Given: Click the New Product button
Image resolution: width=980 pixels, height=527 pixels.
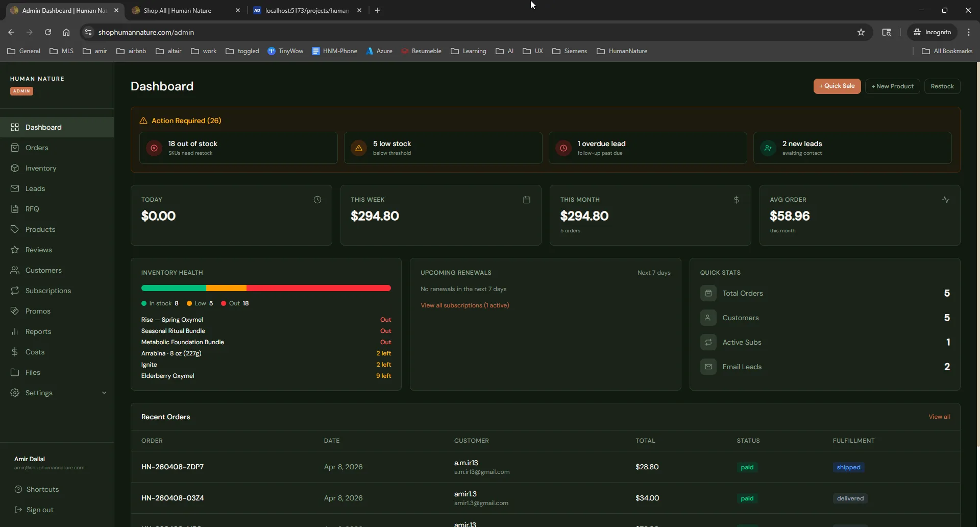Looking at the screenshot, I should click(x=893, y=86).
